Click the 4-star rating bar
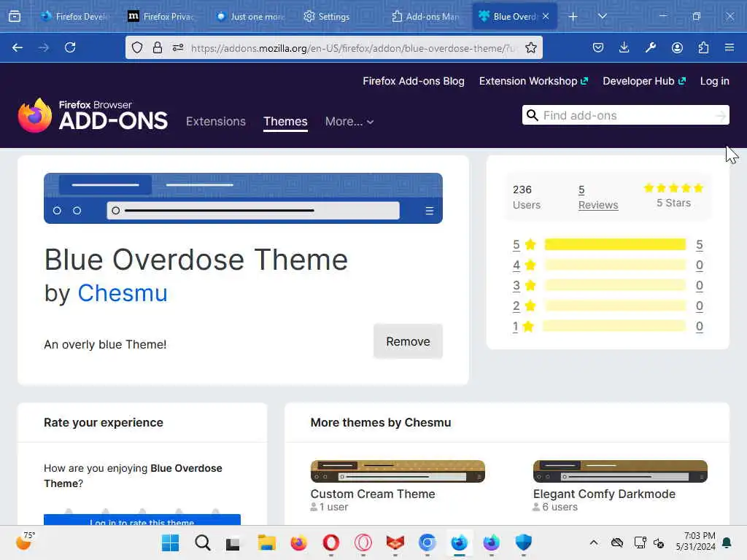Image resolution: width=747 pixels, height=560 pixels. click(615, 265)
